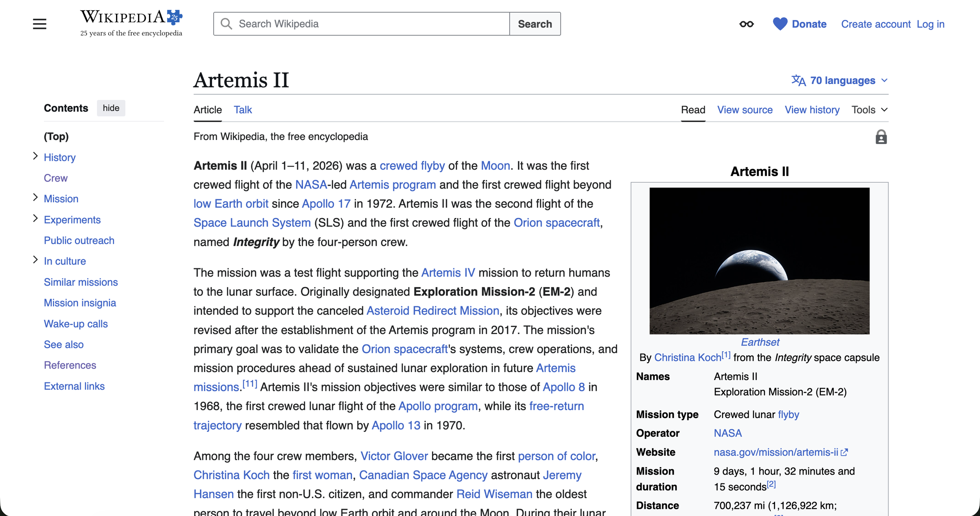Open nasa.gov/mission/artemis-ii website link
This screenshot has width=980, height=516.
tap(776, 452)
